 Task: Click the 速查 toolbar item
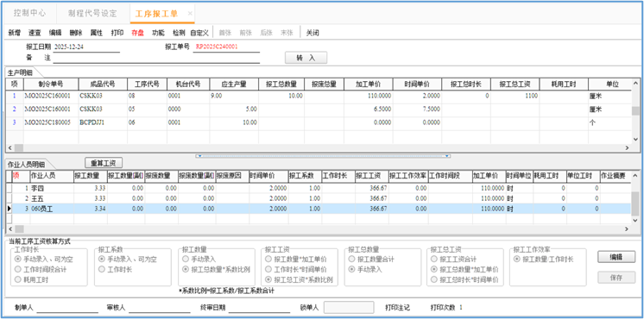35,34
